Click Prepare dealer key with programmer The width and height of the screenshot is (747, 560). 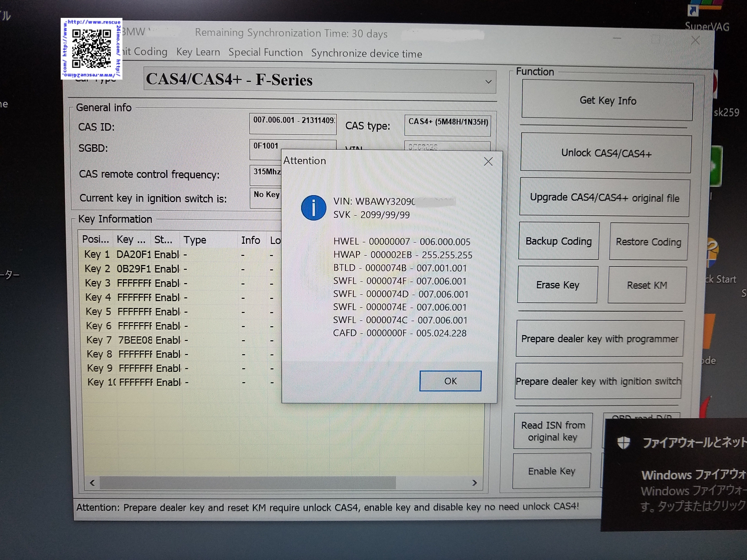tap(600, 339)
